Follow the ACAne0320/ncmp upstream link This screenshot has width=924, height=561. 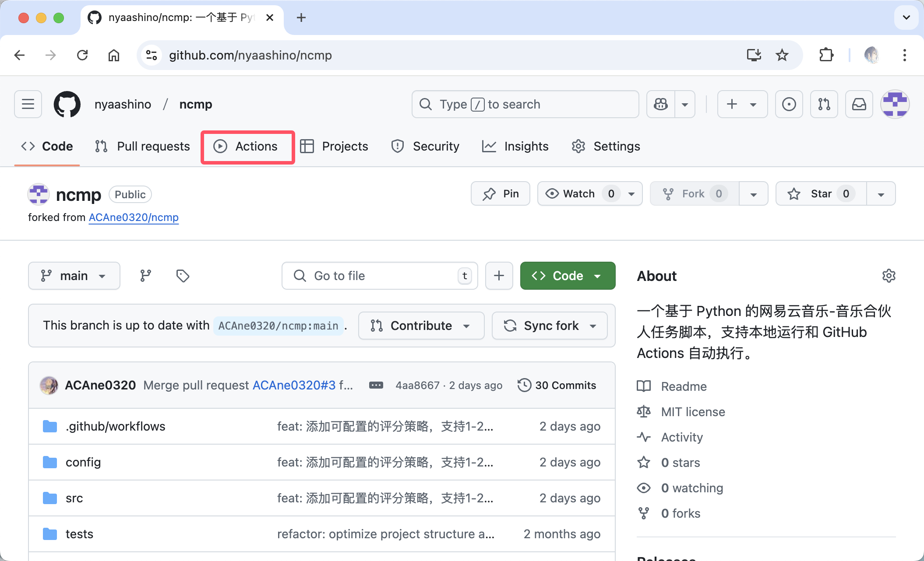pyautogui.click(x=134, y=217)
